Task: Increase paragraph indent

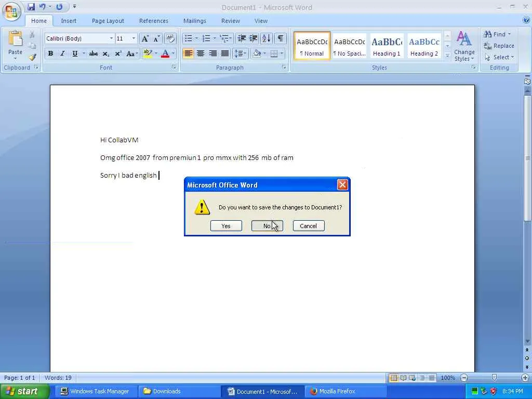Action: 254,38
